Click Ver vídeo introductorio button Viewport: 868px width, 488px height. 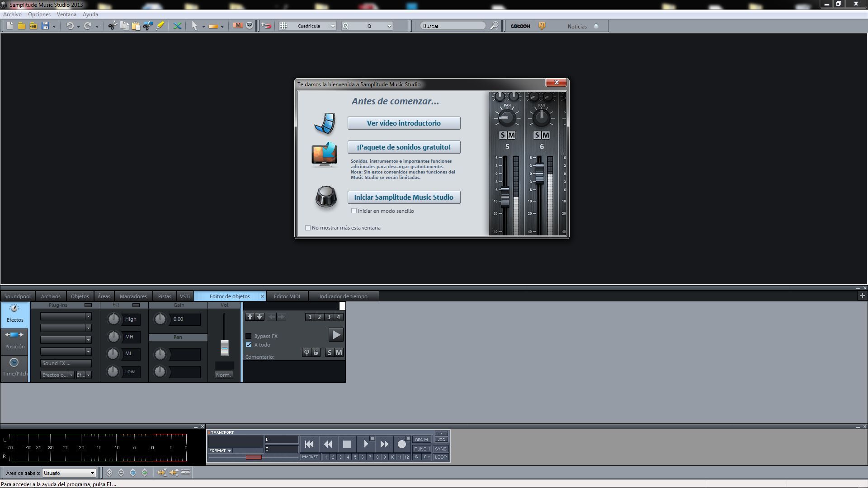coord(404,123)
